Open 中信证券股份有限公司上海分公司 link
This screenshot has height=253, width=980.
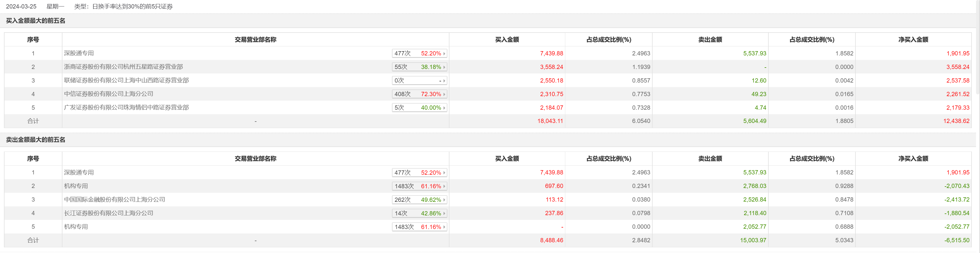(108, 94)
